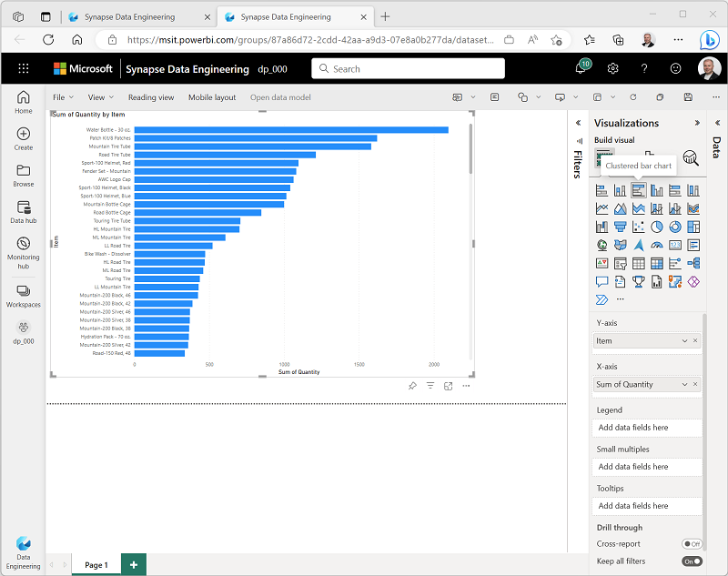
Task: Select the Filled map visual
Action: (x=620, y=245)
